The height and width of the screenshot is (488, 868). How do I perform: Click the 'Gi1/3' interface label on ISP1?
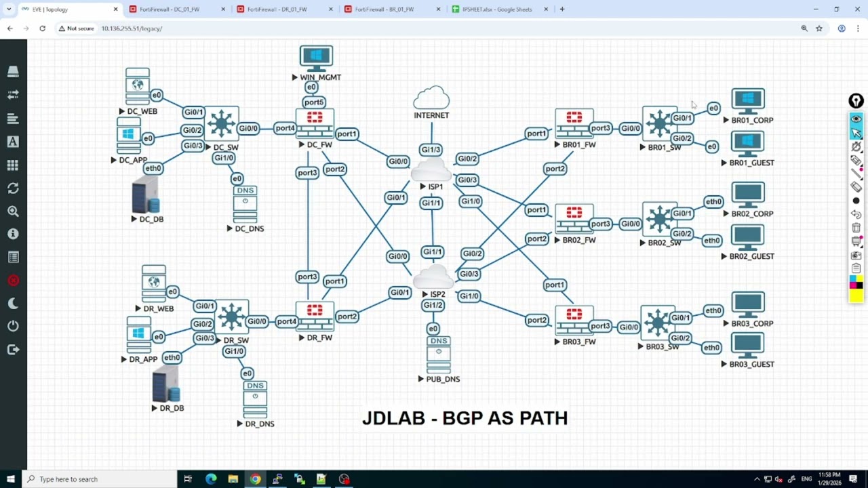point(431,150)
